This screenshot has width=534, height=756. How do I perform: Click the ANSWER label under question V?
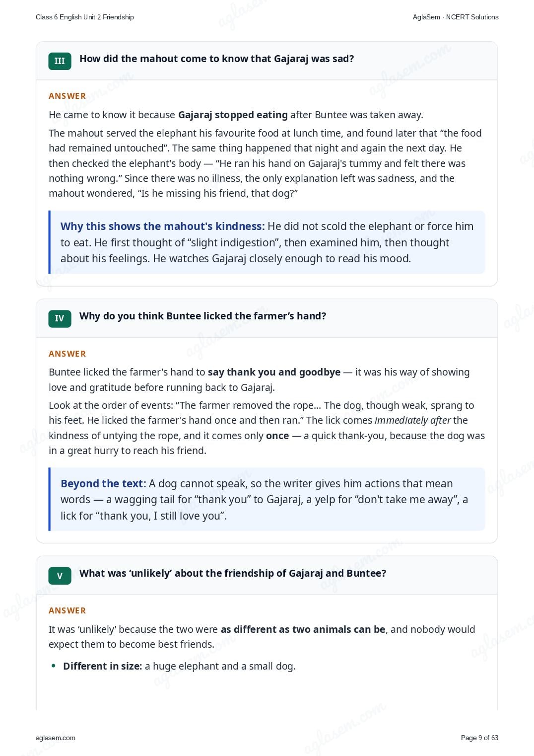[67, 610]
